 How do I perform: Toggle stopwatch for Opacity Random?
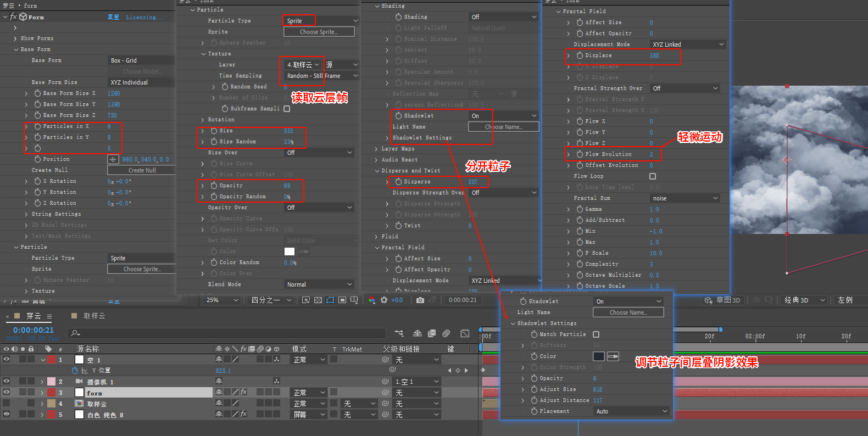214,197
